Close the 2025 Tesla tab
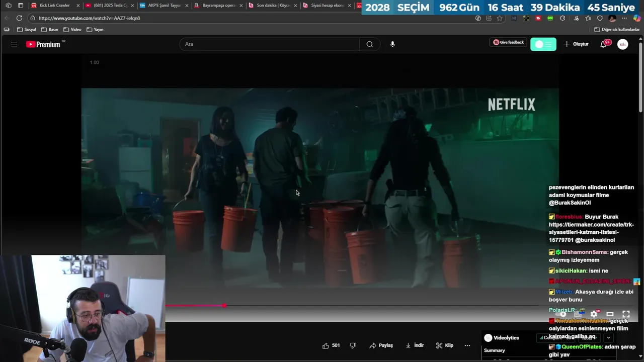Screen dimensions: 644x362 pyautogui.click(x=132, y=6)
